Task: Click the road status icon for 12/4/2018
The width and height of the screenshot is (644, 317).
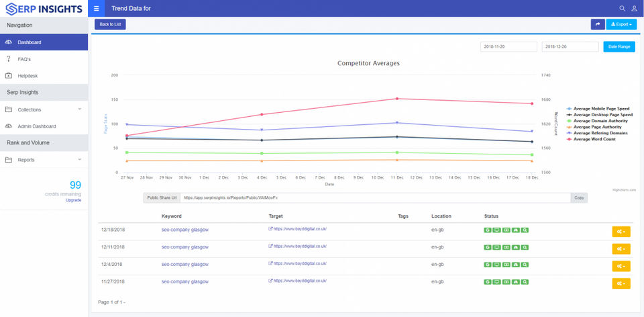Action: pos(516,265)
